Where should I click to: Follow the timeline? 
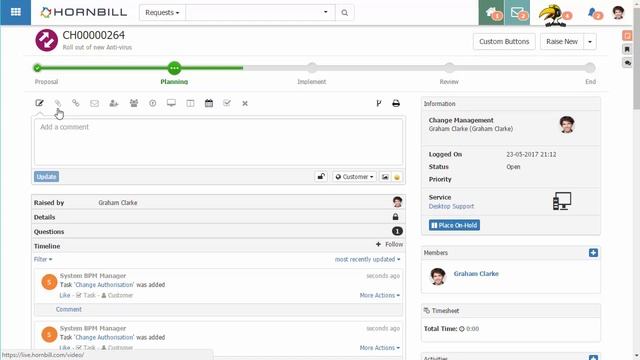click(389, 244)
